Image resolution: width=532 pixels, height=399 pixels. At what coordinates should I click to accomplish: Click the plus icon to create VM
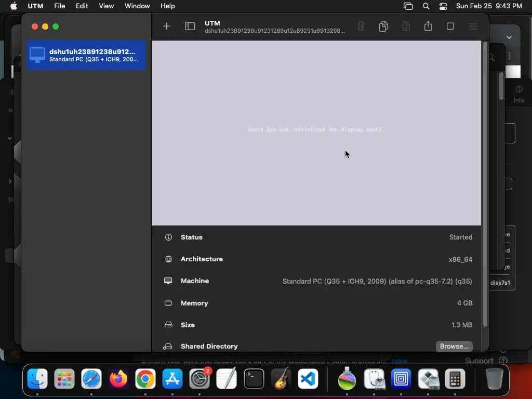point(166,26)
